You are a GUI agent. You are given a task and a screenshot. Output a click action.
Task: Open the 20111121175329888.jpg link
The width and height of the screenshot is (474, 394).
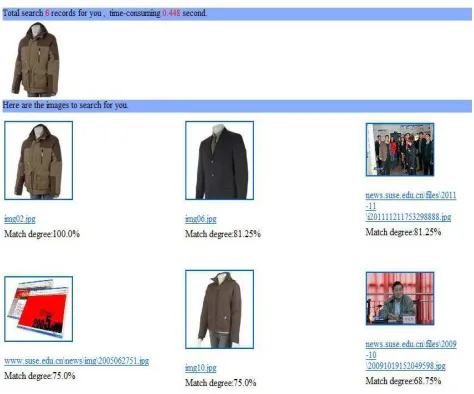point(411,206)
